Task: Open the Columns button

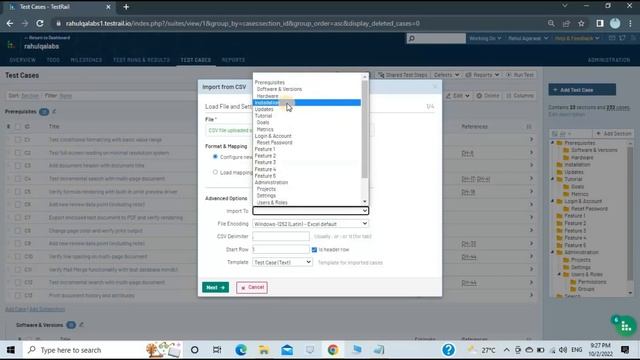Action: point(520,96)
